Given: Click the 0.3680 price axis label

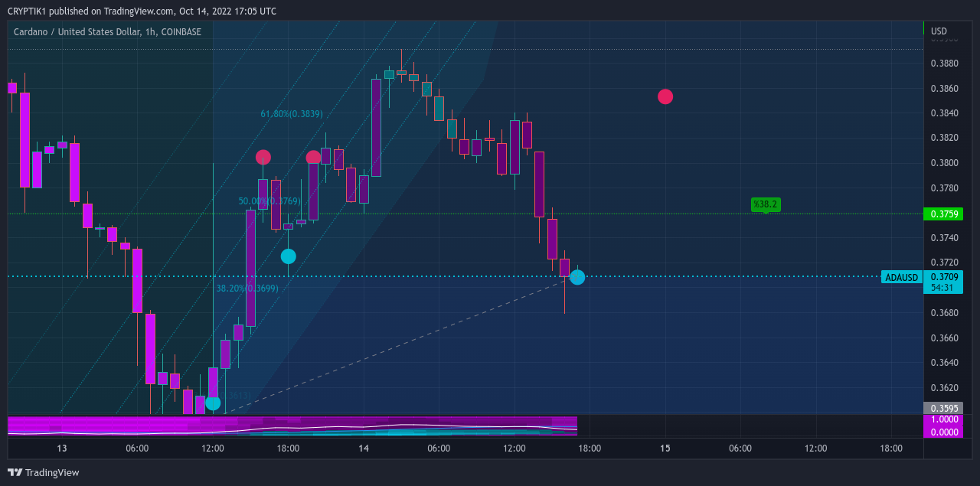Looking at the screenshot, I should [x=942, y=313].
